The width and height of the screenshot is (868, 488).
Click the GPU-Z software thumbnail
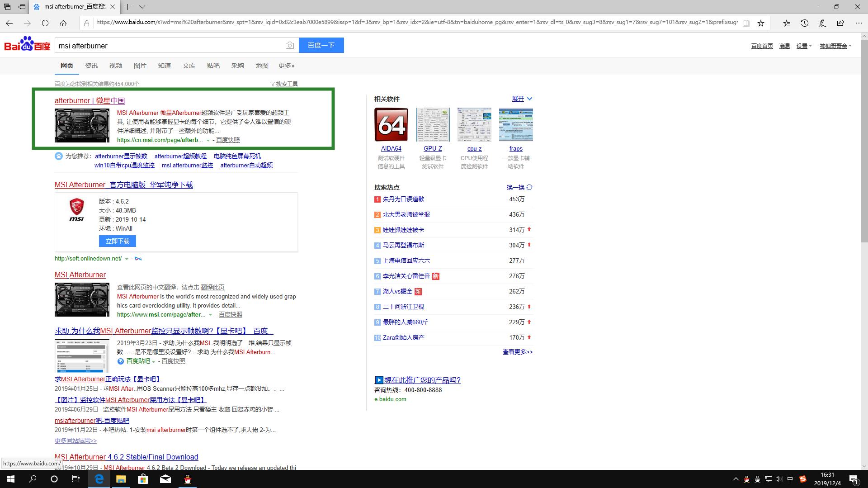(x=433, y=124)
